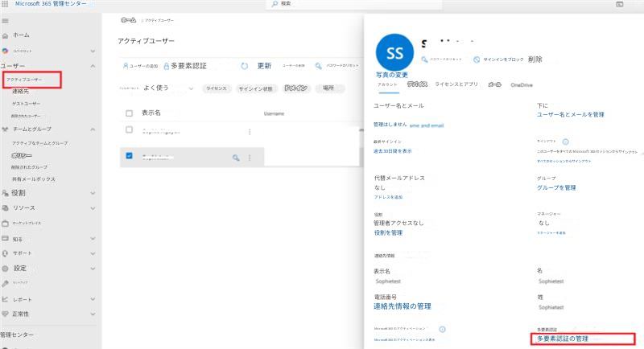Click the 場所 filter pill

pyautogui.click(x=328, y=88)
